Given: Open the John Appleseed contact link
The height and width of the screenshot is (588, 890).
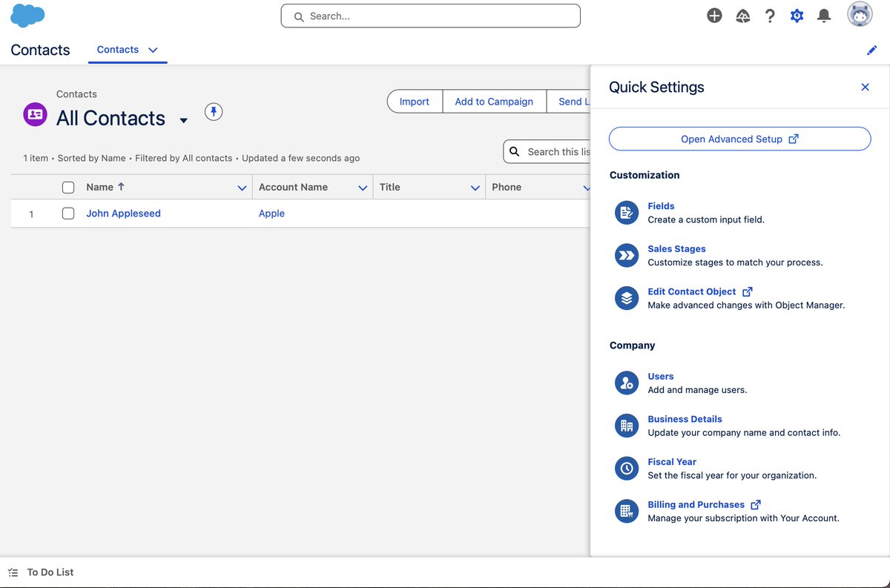Looking at the screenshot, I should click(123, 214).
